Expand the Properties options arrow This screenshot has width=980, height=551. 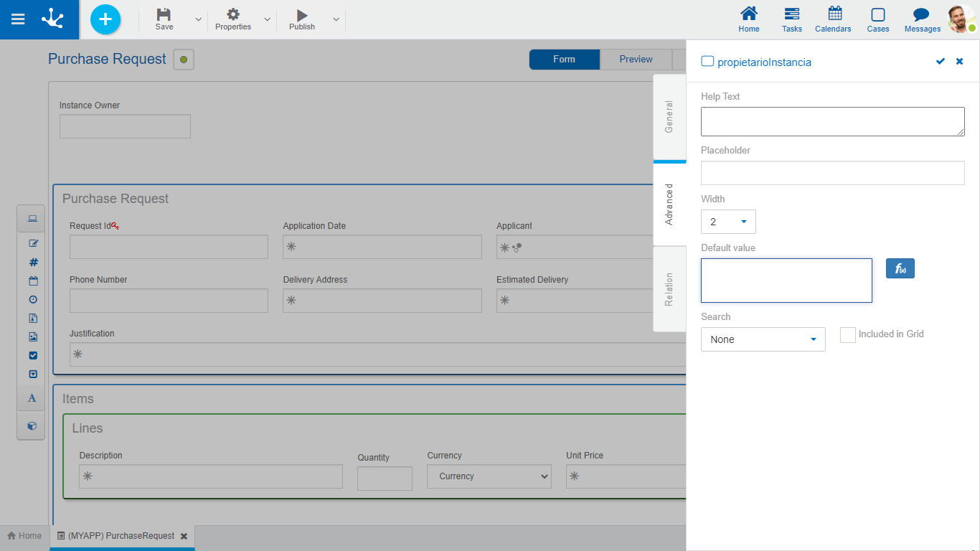[268, 19]
